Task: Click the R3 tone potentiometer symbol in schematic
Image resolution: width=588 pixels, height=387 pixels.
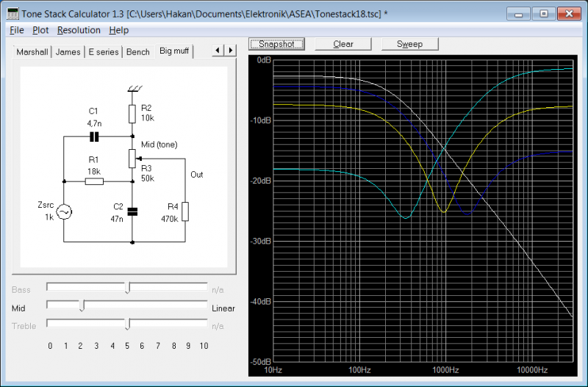Action: pyautogui.click(x=132, y=158)
